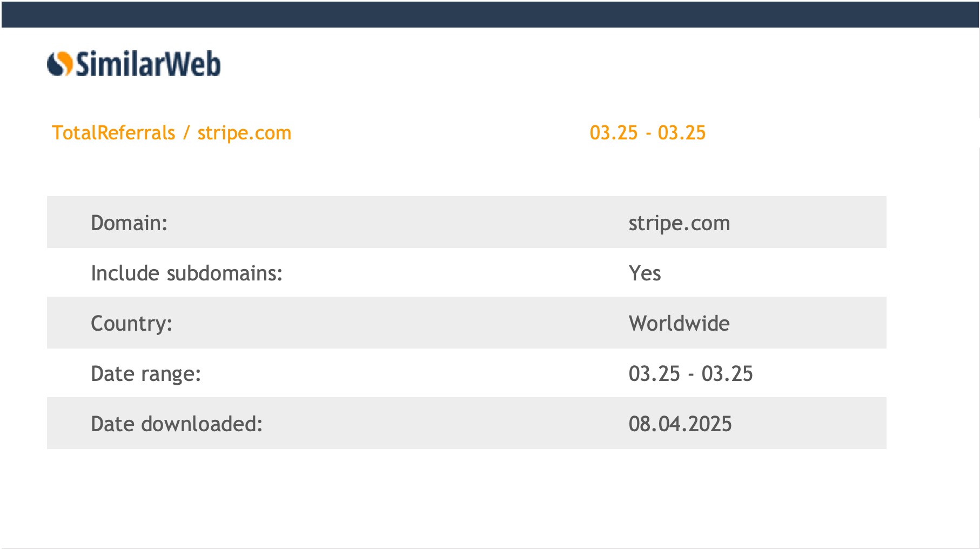This screenshot has width=980, height=549.
Task: Click the Include subdomains: label
Action: point(186,273)
